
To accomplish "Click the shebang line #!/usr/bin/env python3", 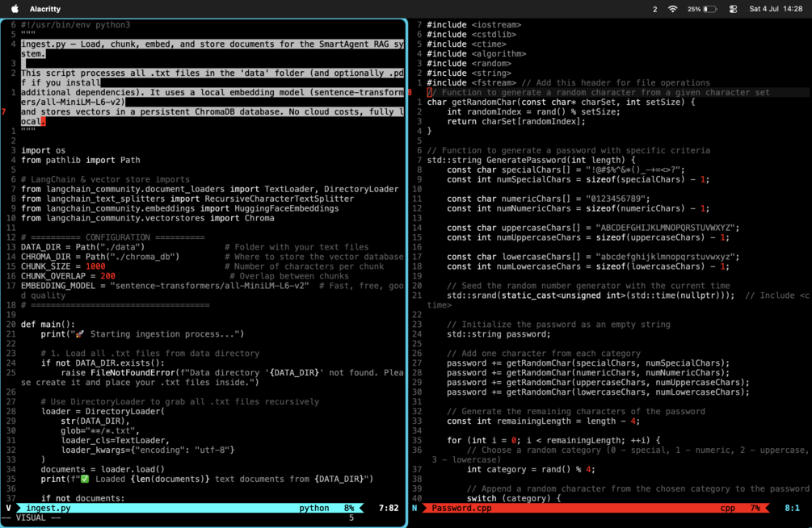I will [x=76, y=24].
